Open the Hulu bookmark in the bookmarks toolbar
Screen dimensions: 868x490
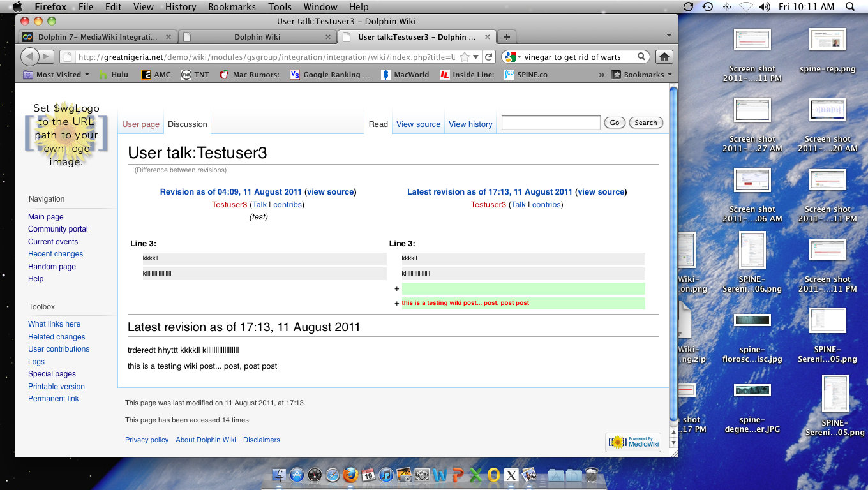tap(114, 75)
